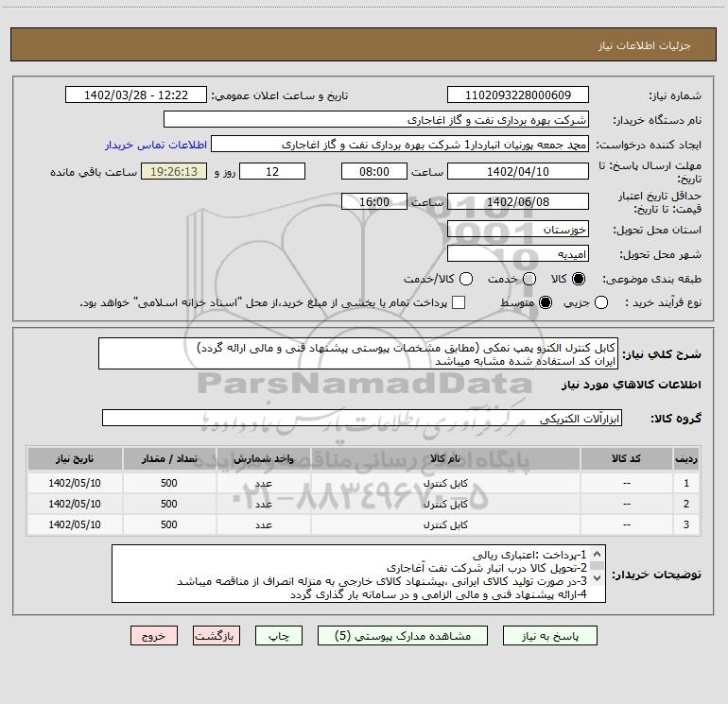Click the تعداد / مقدار column header
728x704 pixels.
click(169, 458)
